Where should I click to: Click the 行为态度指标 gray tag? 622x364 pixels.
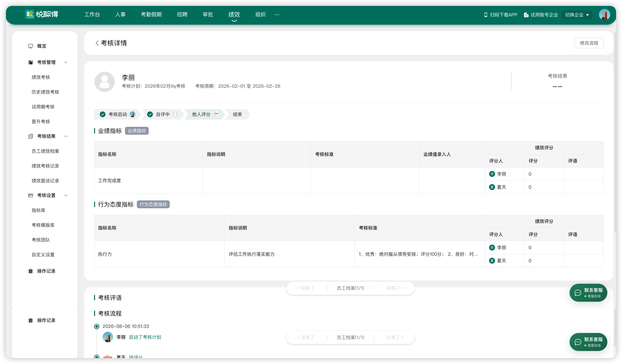pyautogui.click(x=153, y=204)
